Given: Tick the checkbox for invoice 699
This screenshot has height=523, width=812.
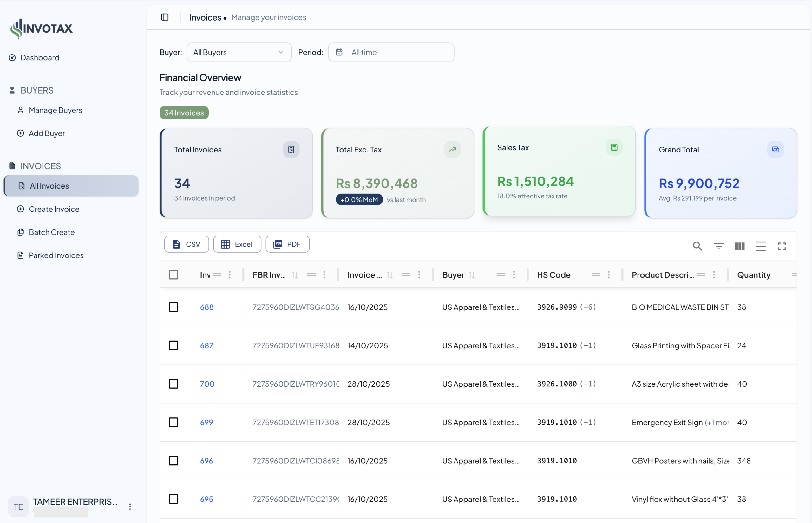Looking at the screenshot, I should pyautogui.click(x=174, y=422).
